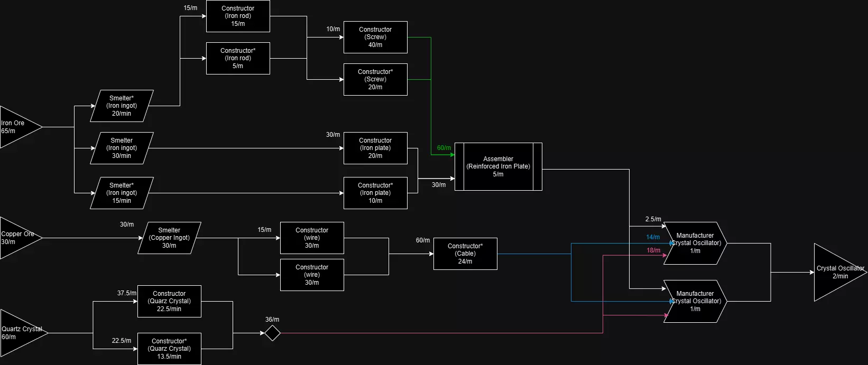Click the 36/m label above the diamond

tap(272, 320)
